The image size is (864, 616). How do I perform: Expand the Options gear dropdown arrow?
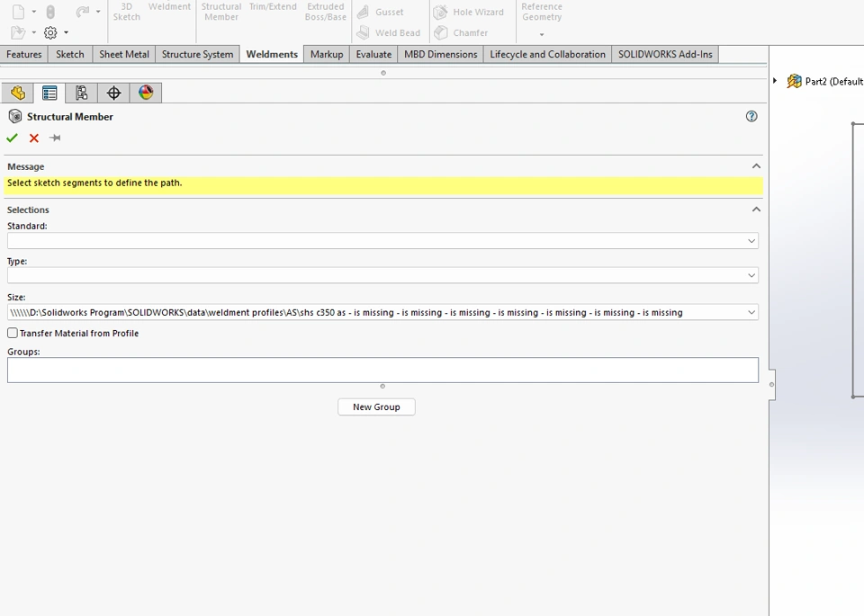point(66,32)
